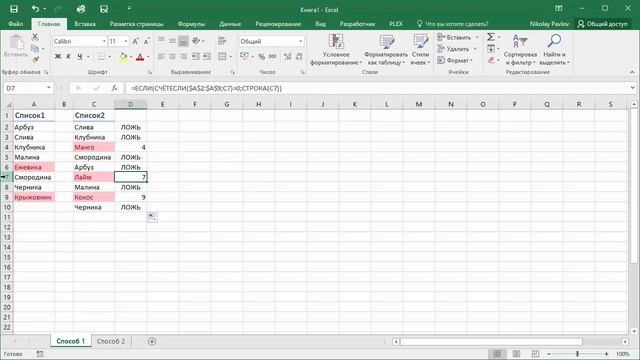
Task: Switch to sheet Способ 2
Action: coord(111,341)
